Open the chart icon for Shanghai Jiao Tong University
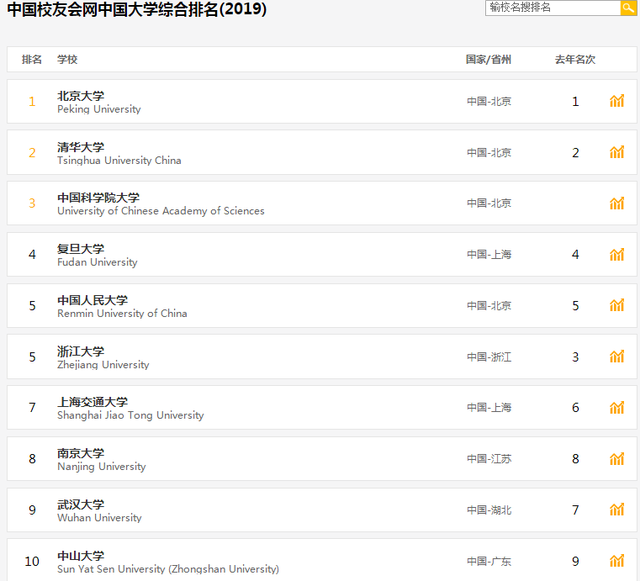 pos(617,407)
